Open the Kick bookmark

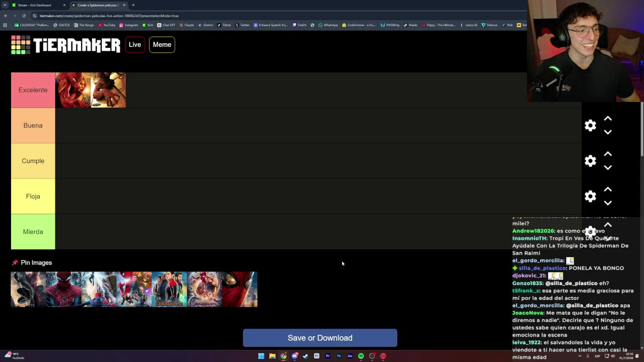pyautogui.click(x=148, y=25)
